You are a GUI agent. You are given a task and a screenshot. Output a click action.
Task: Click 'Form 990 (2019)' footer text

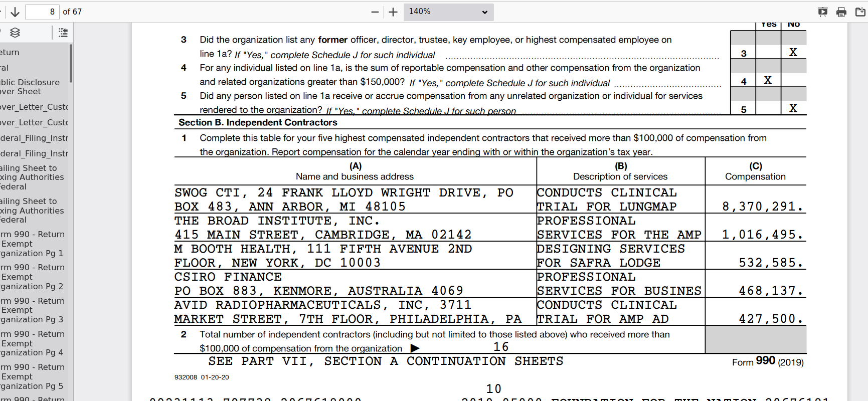coord(768,361)
